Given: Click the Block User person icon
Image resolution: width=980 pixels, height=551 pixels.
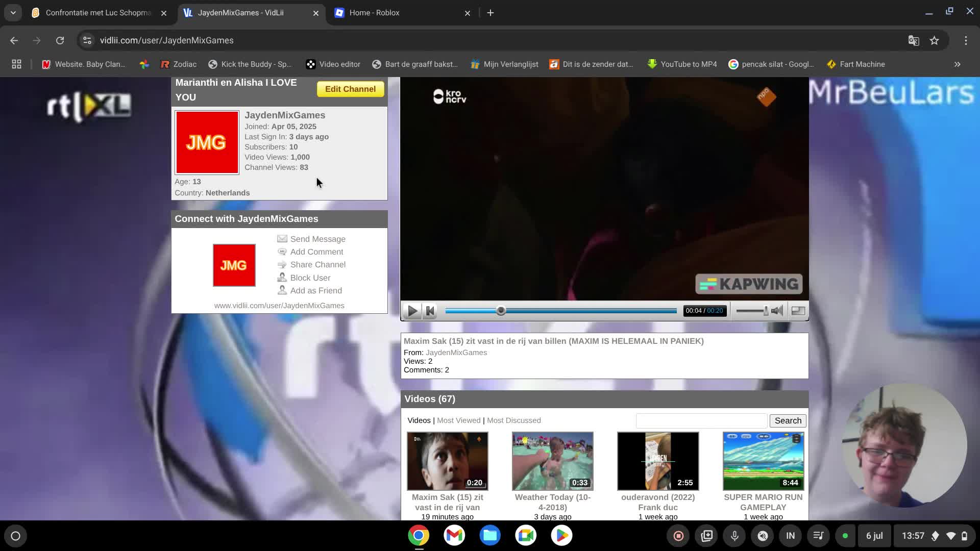Looking at the screenshot, I should pyautogui.click(x=282, y=277).
